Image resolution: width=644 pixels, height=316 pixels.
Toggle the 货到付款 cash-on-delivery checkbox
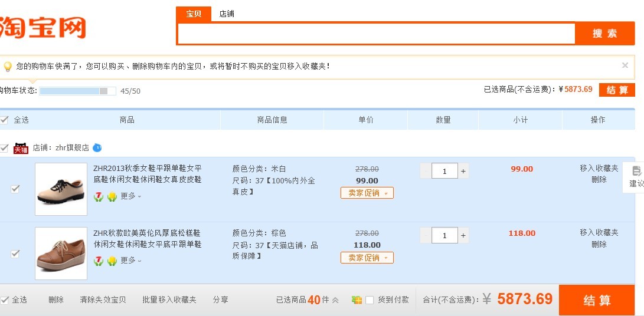(x=370, y=300)
